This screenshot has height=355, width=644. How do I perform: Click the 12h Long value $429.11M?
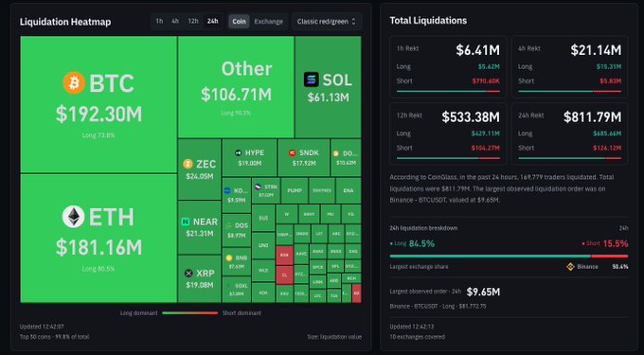pyautogui.click(x=486, y=133)
